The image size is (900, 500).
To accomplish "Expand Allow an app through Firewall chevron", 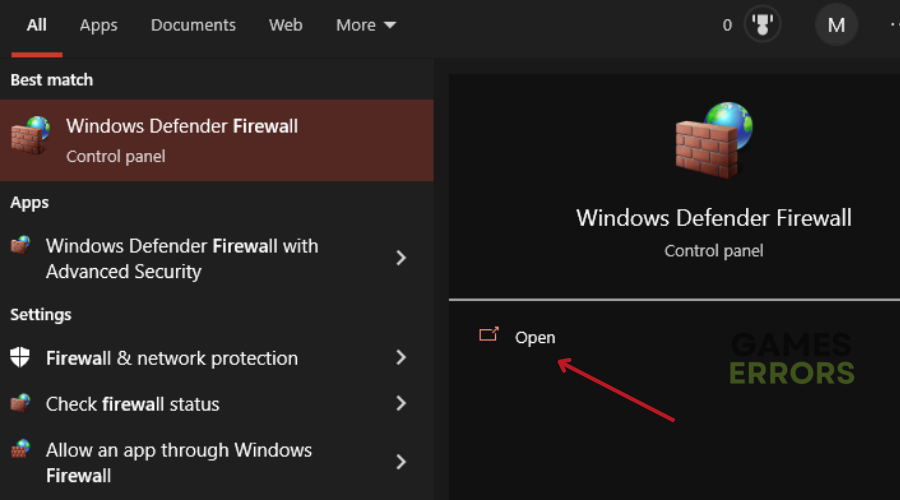I will [x=401, y=462].
